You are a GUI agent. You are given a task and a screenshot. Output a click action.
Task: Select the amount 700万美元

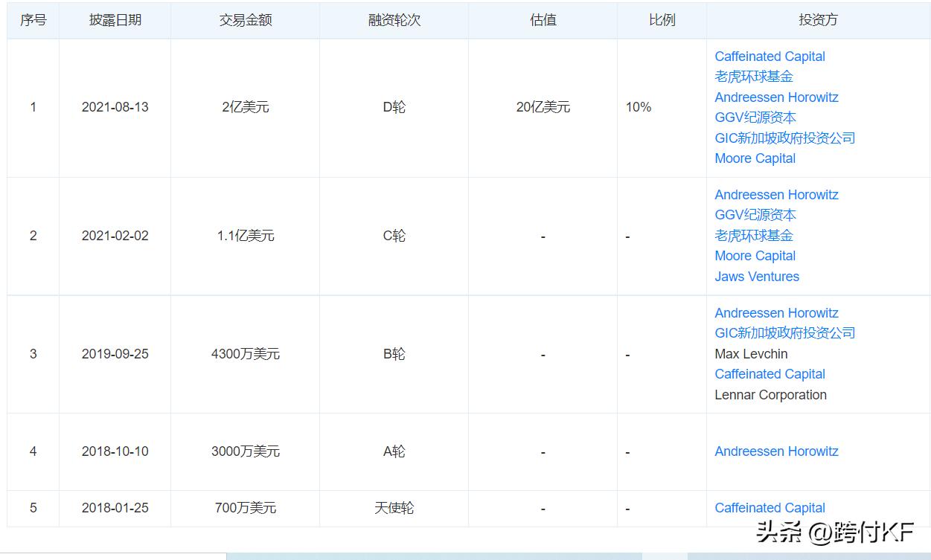tap(245, 508)
